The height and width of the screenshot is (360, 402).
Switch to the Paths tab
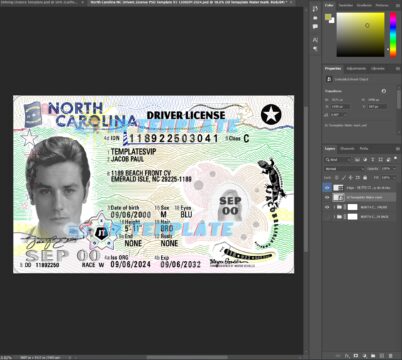pos(364,149)
